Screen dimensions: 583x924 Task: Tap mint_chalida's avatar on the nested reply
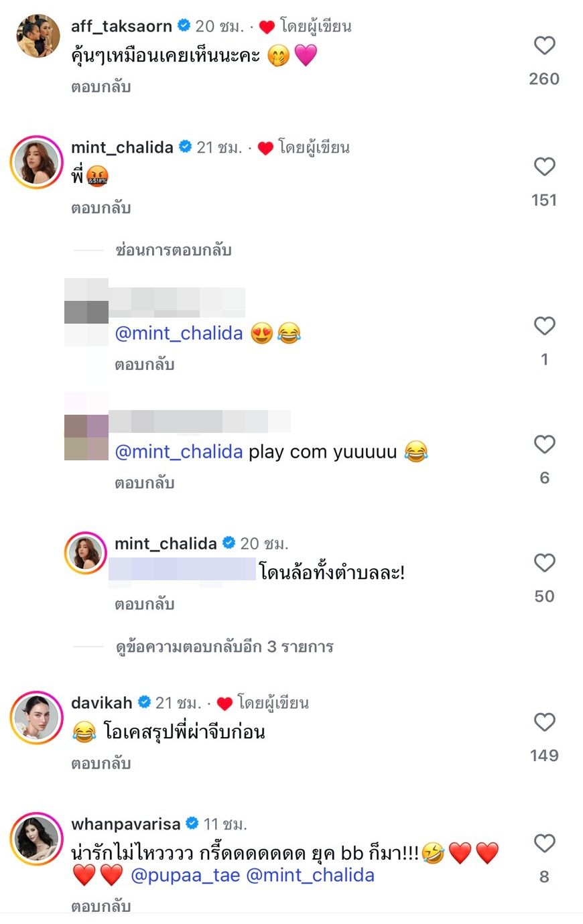[x=86, y=553]
